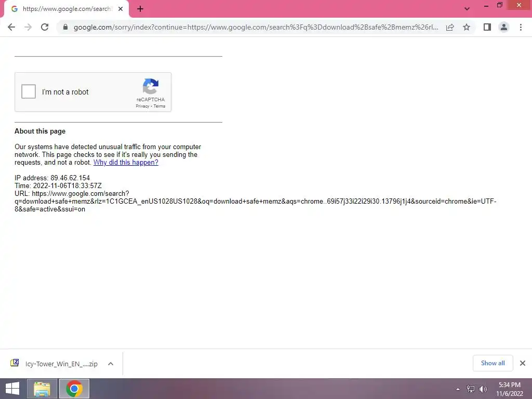This screenshot has width=532, height=399.
Task: Open the reCAPTCHA Terms link
Action: tap(159, 106)
